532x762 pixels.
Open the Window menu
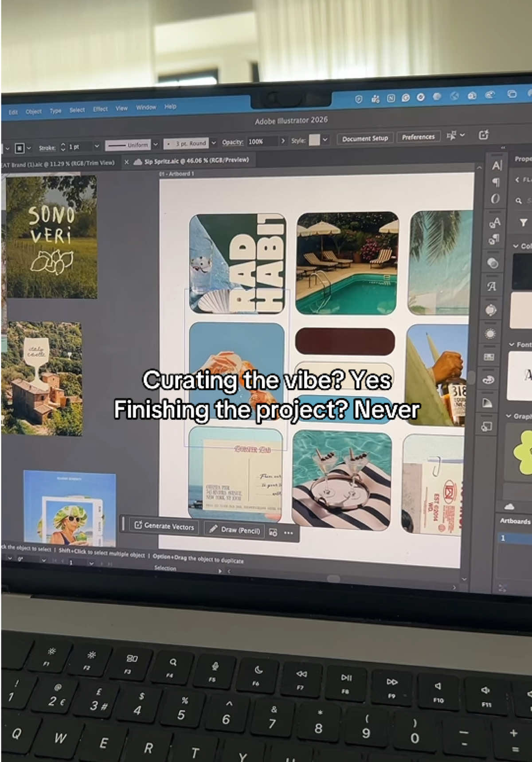pos(146,107)
